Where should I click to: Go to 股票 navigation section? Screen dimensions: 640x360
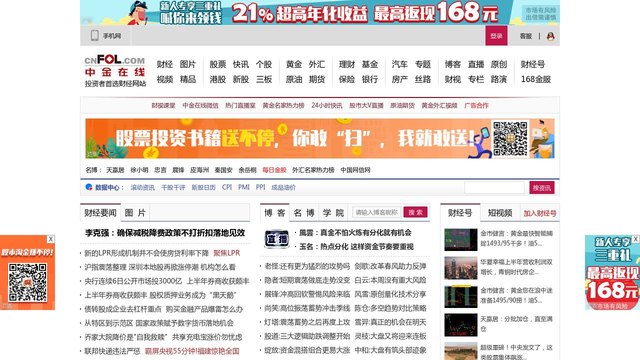[x=218, y=64]
